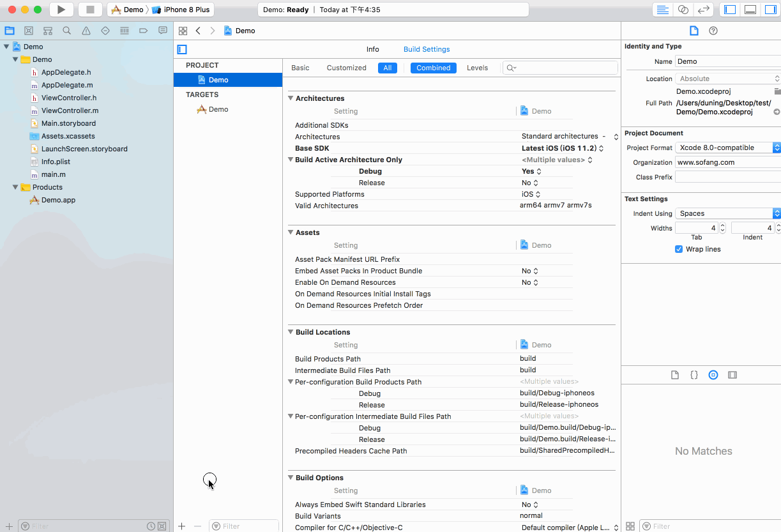Open the Issue navigator
The height and width of the screenshot is (532, 781).
coord(86,31)
